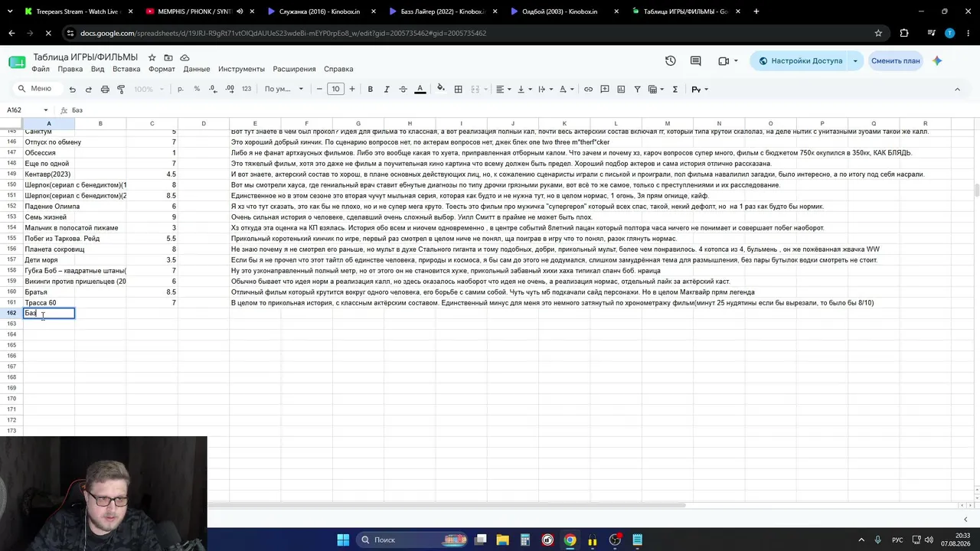Open a new browser tab

[x=756, y=11]
